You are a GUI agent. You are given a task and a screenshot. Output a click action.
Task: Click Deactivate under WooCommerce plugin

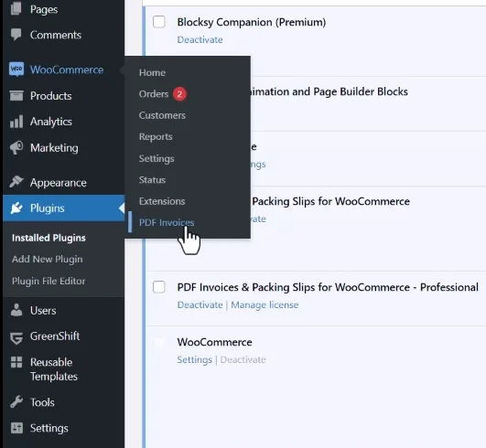(243, 359)
